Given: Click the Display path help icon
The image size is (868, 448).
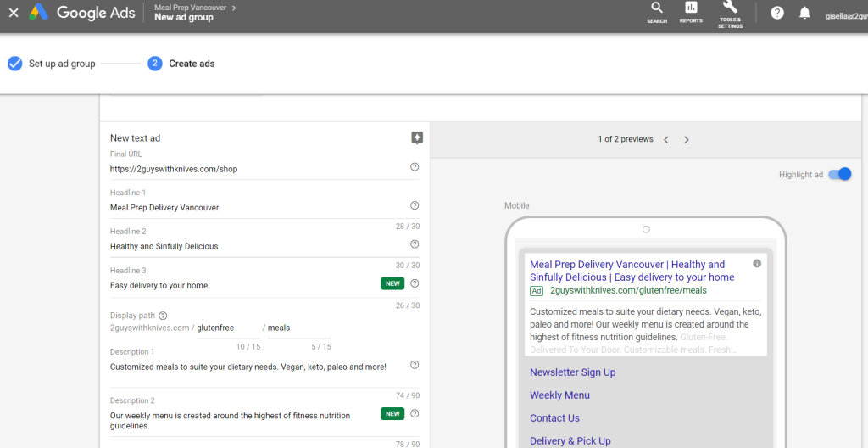Looking at the screenshot, I should [x=163, y=316].
